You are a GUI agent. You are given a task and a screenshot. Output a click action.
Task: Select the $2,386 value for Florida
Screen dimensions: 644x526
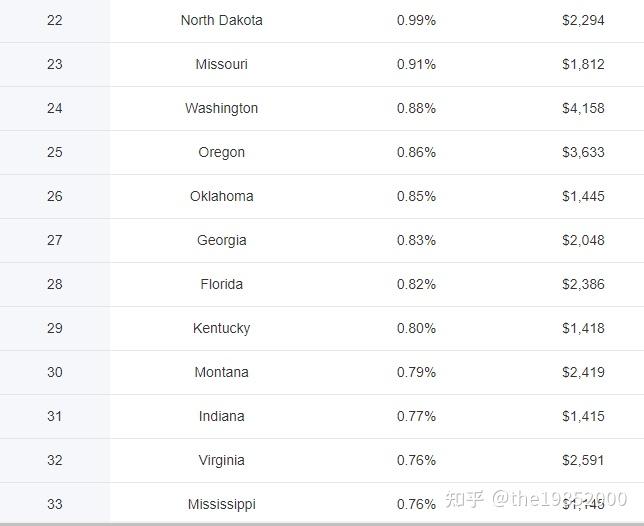coord(583,284)
